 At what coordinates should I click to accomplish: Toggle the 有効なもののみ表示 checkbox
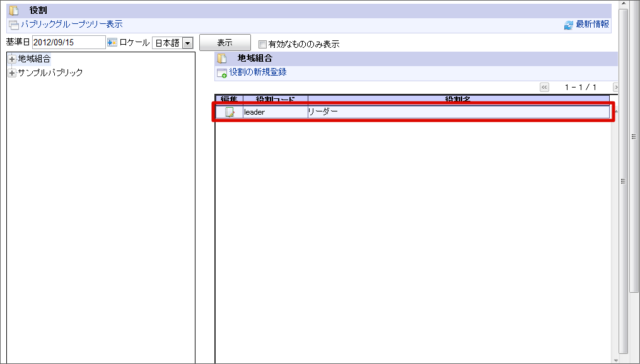click(263, 44)
